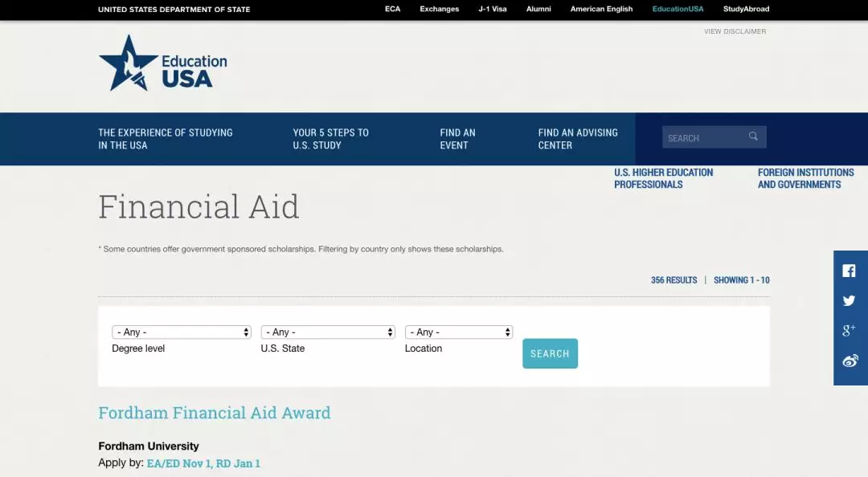Open U.S. Higher Education Professionals link
Viewport: 868px width, 477px height.
pos(664,178)
